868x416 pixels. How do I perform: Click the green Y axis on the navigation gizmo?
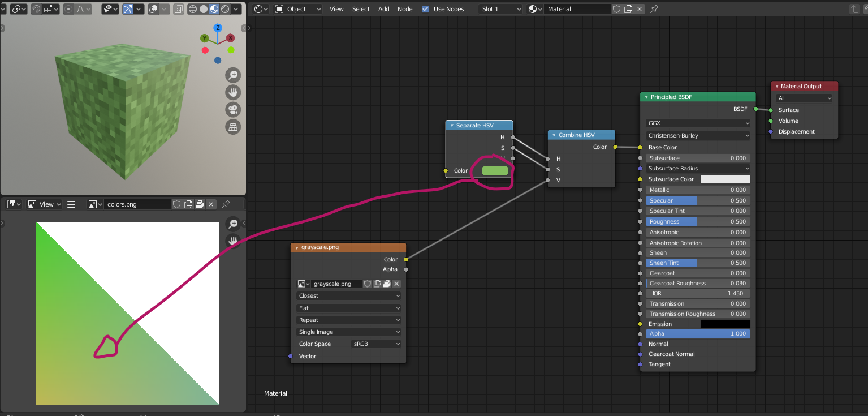click(205, 38)
